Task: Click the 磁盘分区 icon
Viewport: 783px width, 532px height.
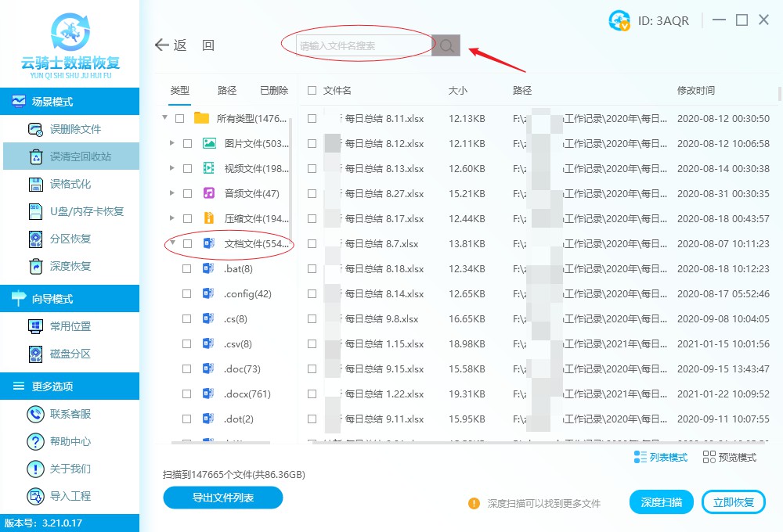Action: (x=35, y=354)
